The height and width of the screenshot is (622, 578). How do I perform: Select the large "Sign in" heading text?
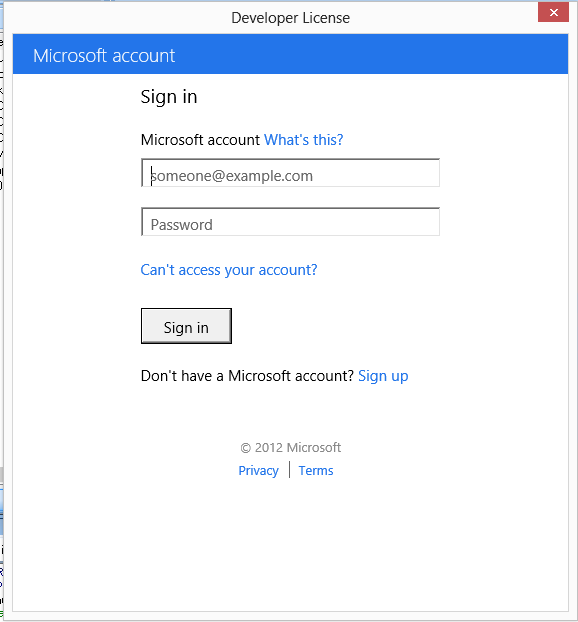pos(169,97)
